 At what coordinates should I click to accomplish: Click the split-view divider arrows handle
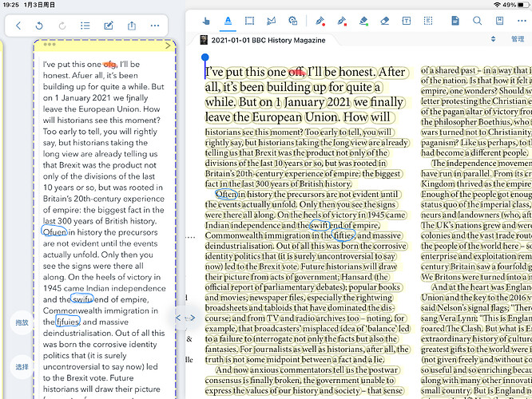pos(185,318)
